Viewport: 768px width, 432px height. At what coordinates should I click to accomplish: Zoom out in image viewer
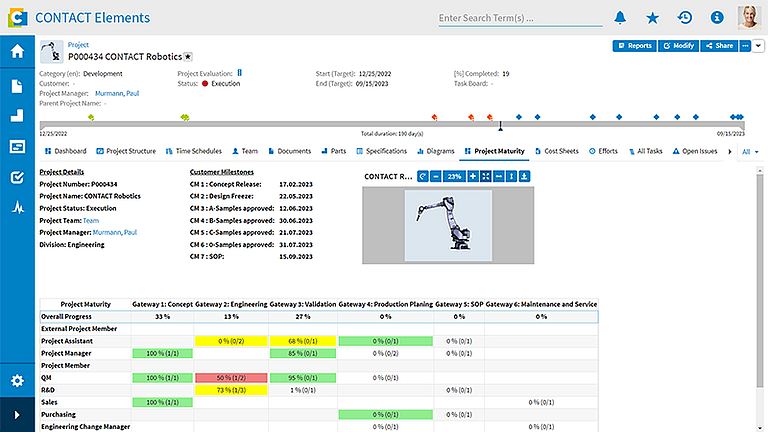click(x=435, y=176)
